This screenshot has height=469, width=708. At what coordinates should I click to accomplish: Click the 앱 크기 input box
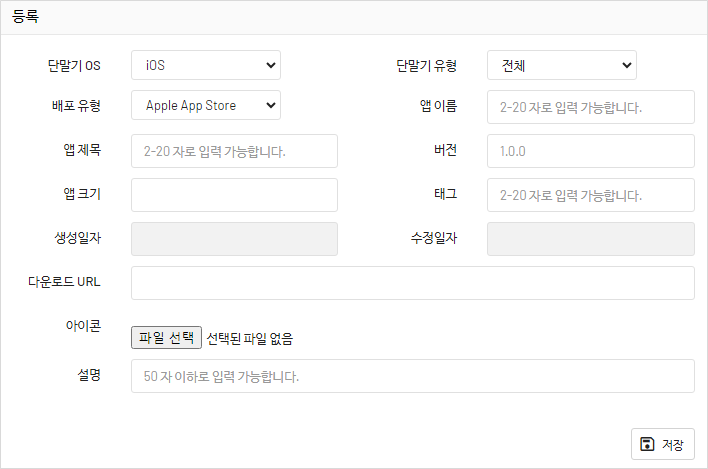click(234, 195)
